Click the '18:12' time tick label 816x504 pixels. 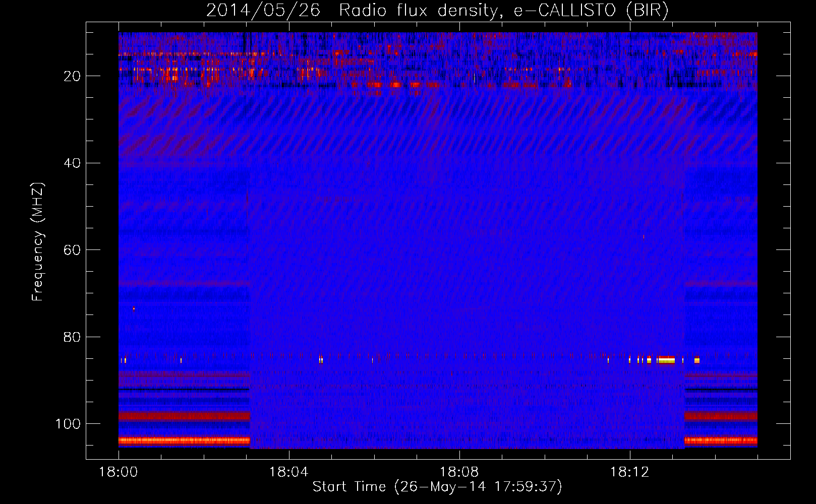629,472
